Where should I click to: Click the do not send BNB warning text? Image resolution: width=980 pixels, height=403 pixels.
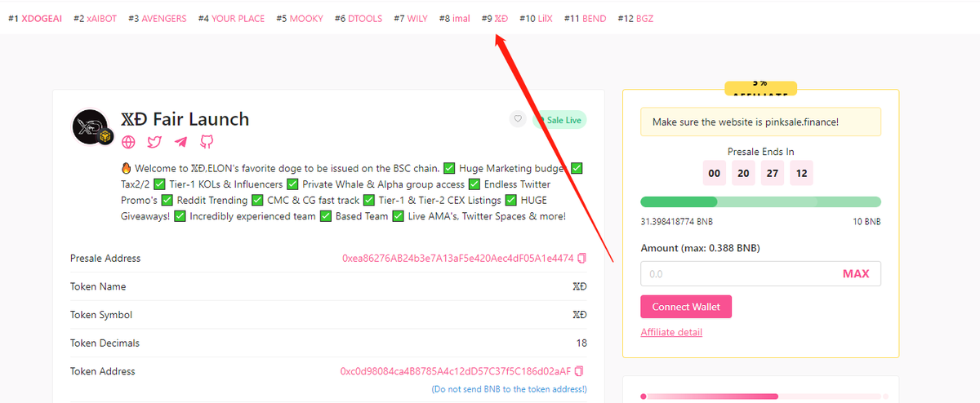509,389
